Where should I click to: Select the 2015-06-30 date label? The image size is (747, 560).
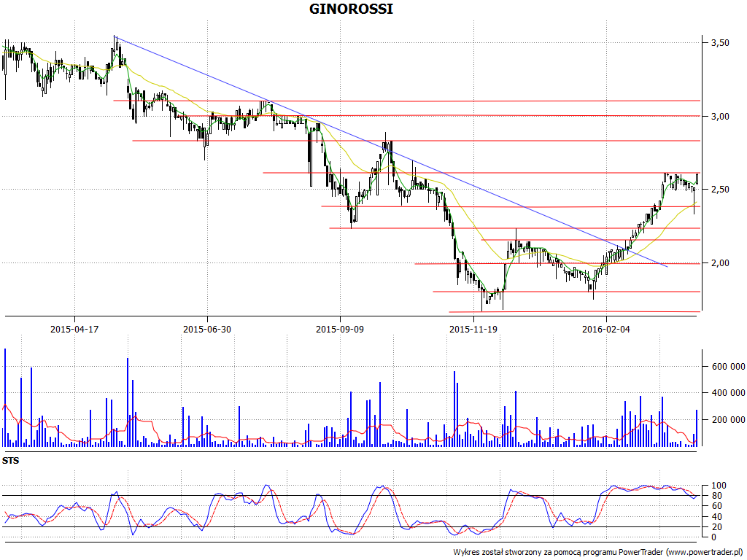point(207,329)
